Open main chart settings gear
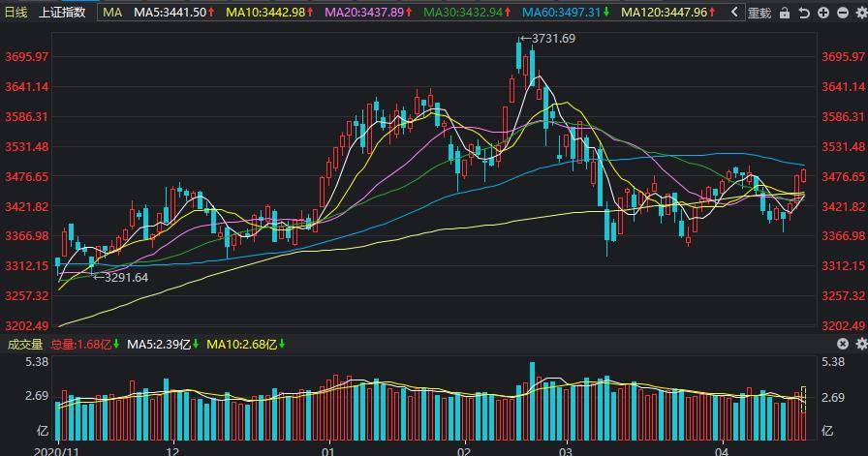The width and height of the screenshot is (868, 456). tap(858, 13)
